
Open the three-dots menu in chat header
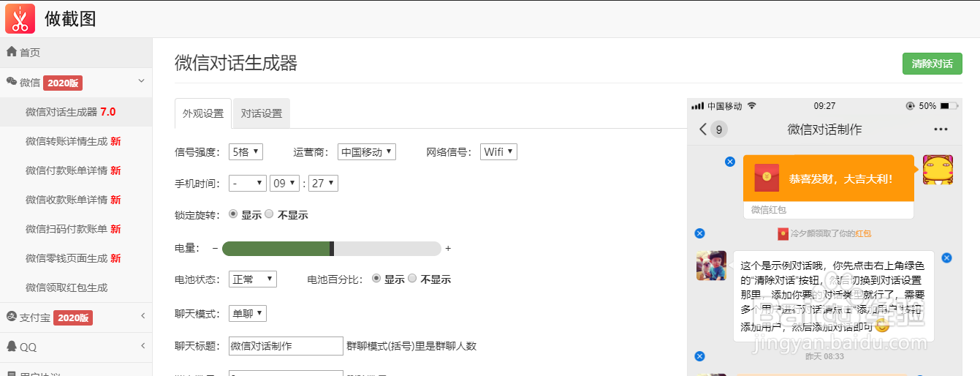click(x=941, y=129)
